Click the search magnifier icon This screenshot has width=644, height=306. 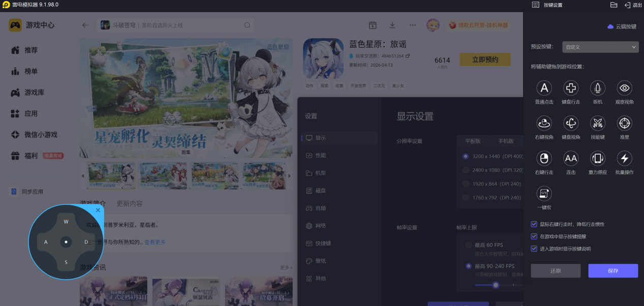pyautogui.click(x=247, y=25)
